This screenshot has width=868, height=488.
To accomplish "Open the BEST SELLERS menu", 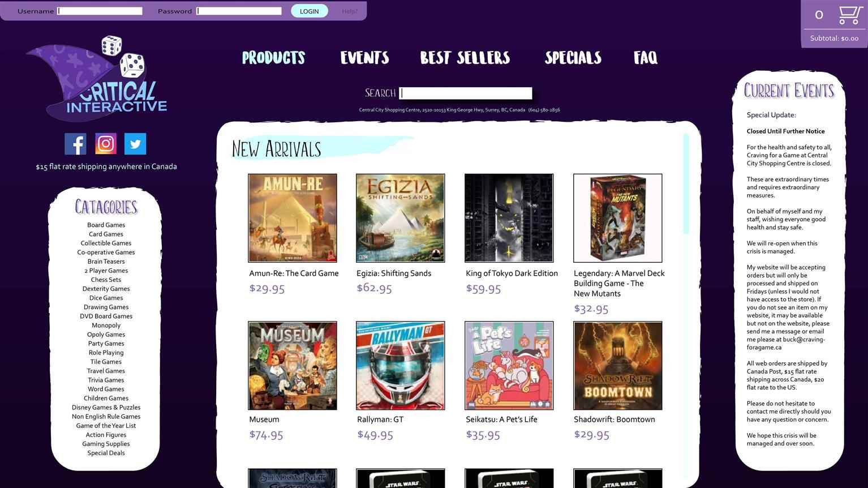I will coord(465,58).
